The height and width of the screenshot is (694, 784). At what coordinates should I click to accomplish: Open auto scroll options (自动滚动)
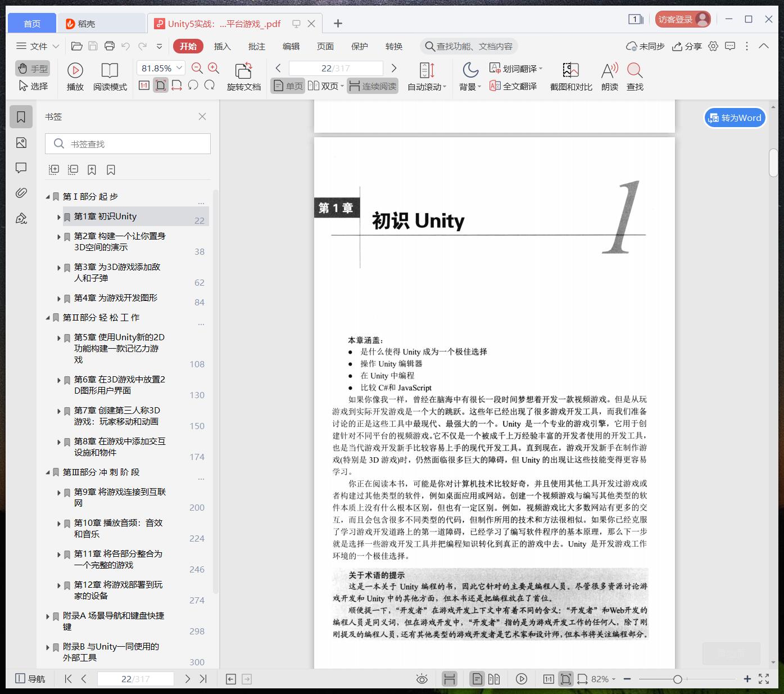[427, 76]
